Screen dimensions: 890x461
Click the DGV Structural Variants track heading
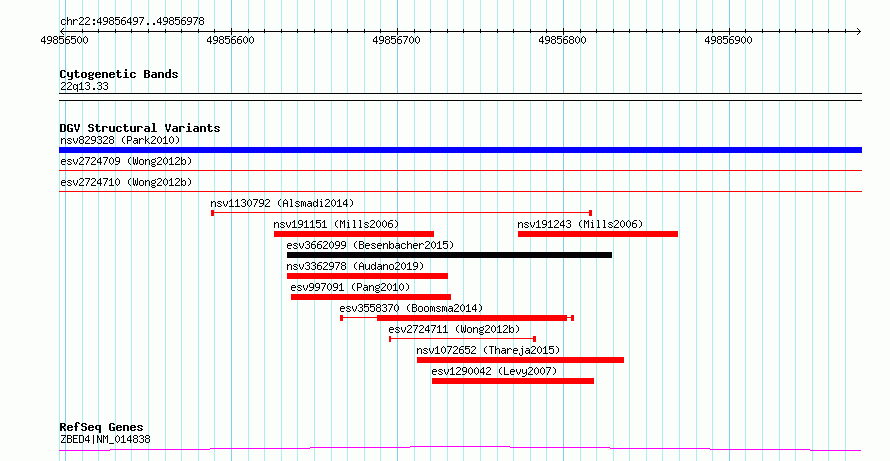[140, 128]
